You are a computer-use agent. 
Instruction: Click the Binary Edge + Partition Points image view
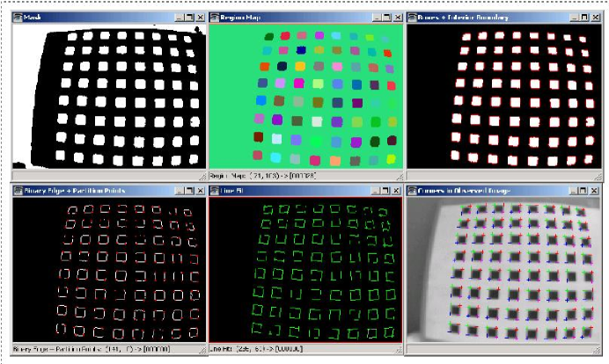click(x=109, y=270)
